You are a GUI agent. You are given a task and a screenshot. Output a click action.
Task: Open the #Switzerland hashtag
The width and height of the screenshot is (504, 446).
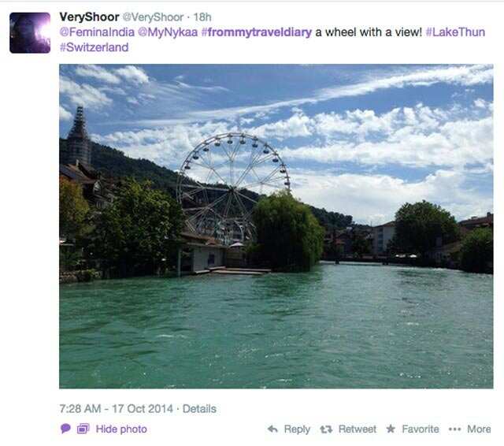pos(94,47)
